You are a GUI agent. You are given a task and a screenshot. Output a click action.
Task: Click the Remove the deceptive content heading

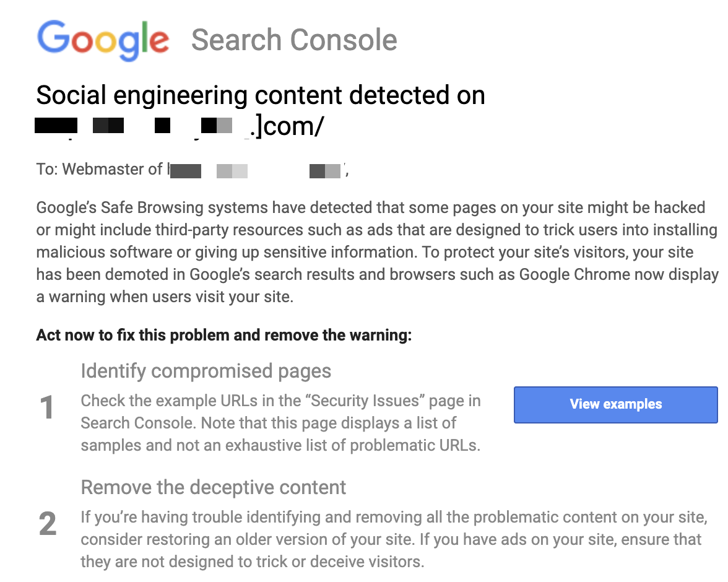tap(213, 488)
